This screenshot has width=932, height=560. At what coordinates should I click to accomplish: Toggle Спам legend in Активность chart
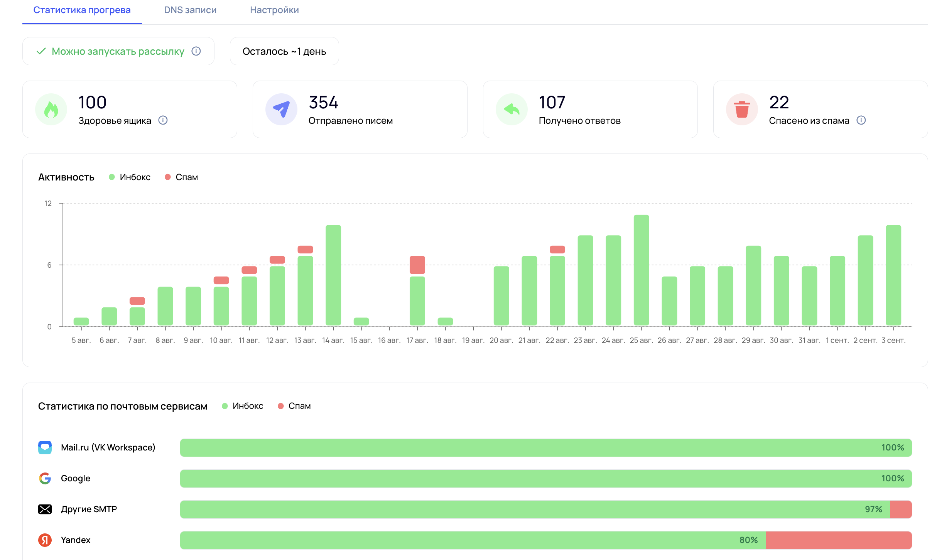point(181,177)
